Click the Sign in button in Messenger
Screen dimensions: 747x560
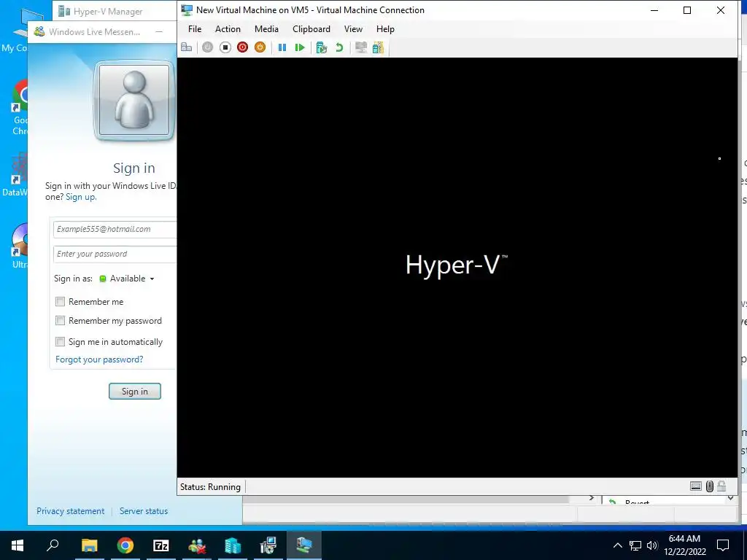click(x=135, y=392)
